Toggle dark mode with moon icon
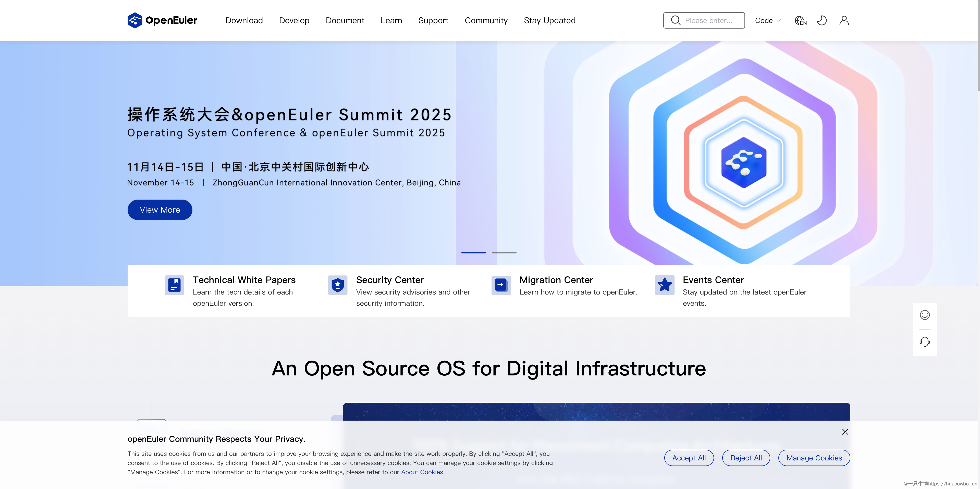Image resolution: width=980 pixels, height=489 pixels. [822, 20]
